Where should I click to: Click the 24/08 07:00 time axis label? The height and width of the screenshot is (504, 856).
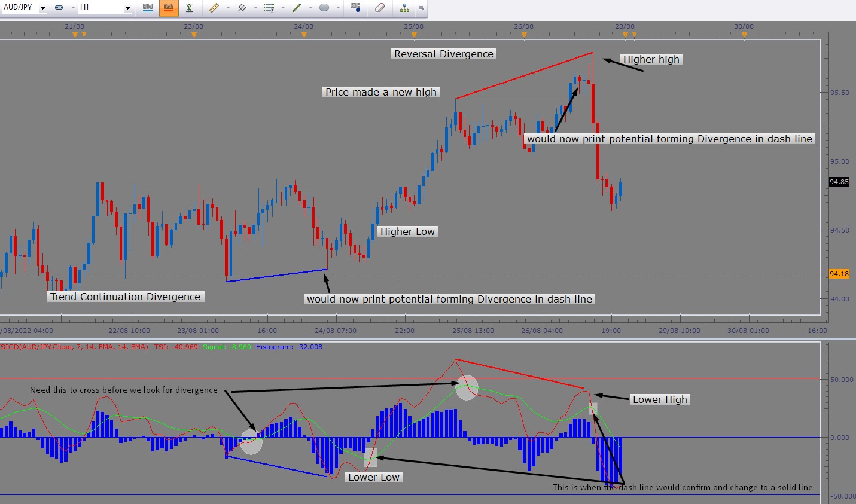tap(336, 331)
